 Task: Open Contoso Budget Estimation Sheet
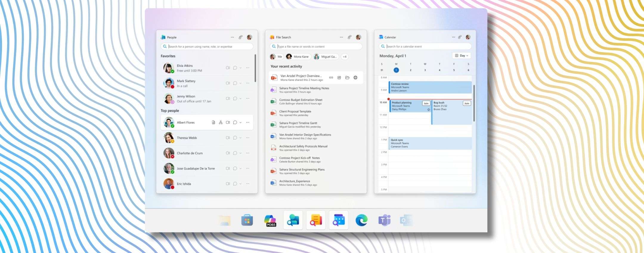[316, 101]
